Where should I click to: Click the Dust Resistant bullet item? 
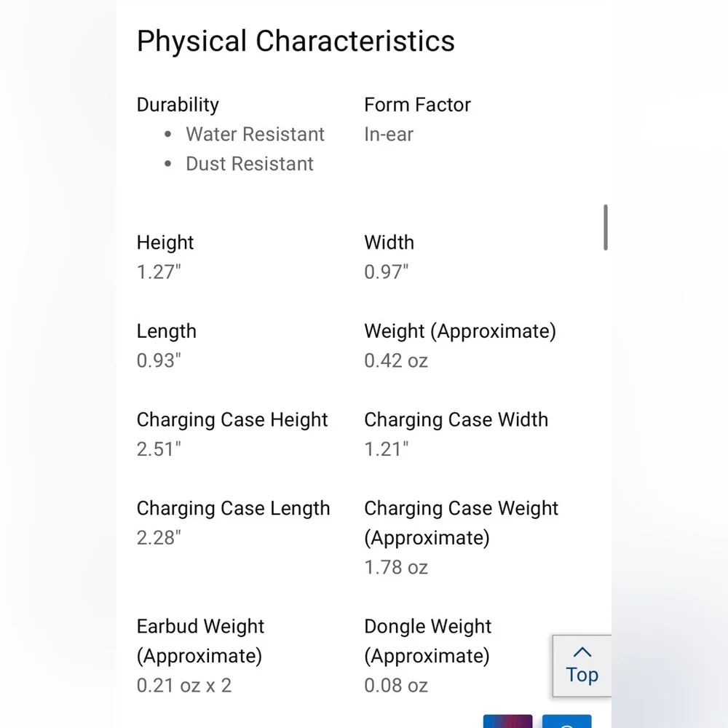249,164
